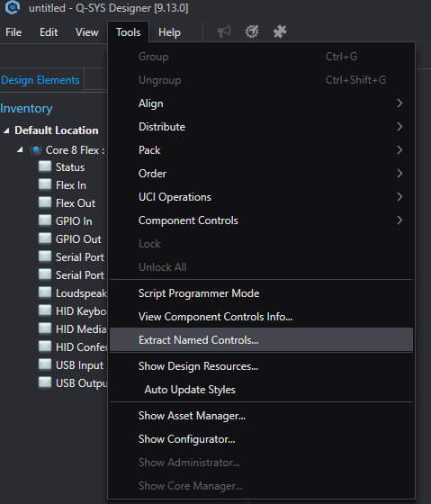
Task: Click the Status component icon
Action: click(x=45, y=166)
